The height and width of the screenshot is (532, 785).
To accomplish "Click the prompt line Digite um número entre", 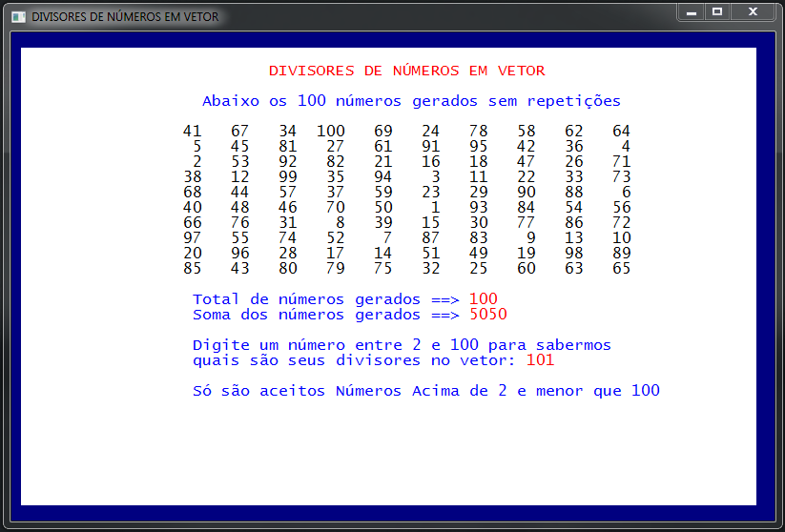I will tap(402, 345).
